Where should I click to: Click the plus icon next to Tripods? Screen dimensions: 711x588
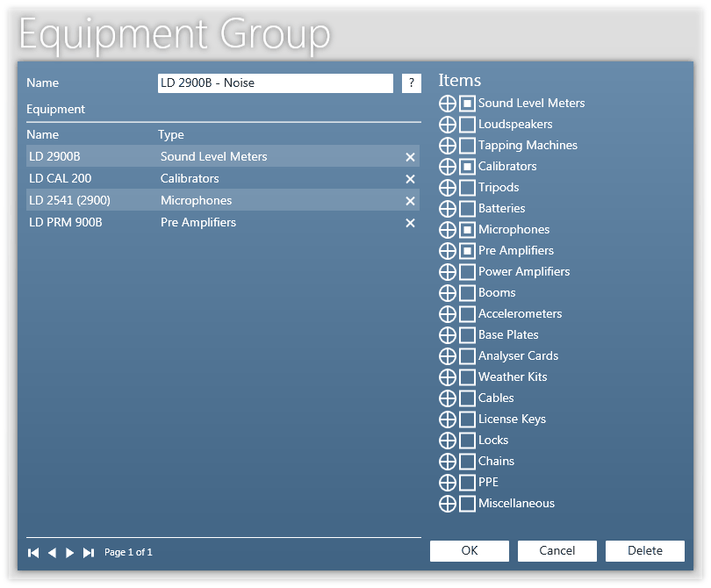448,188
